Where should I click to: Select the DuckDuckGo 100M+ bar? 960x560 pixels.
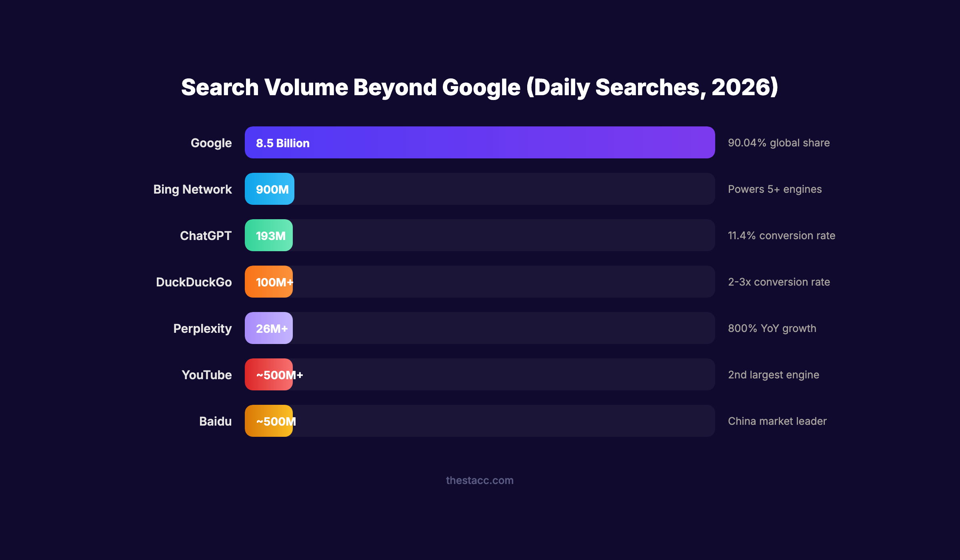pyautogui.click(x=269, y=282)
